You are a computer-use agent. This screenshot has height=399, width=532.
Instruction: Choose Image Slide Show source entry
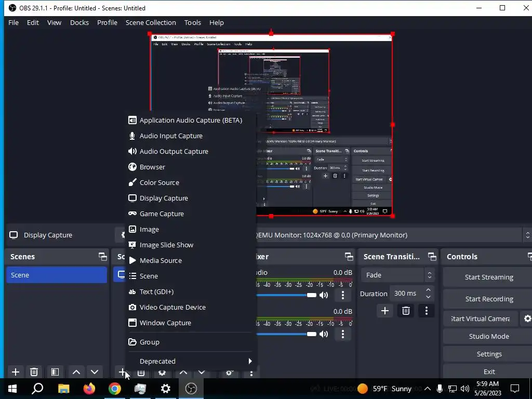click(x=191, y=245)
